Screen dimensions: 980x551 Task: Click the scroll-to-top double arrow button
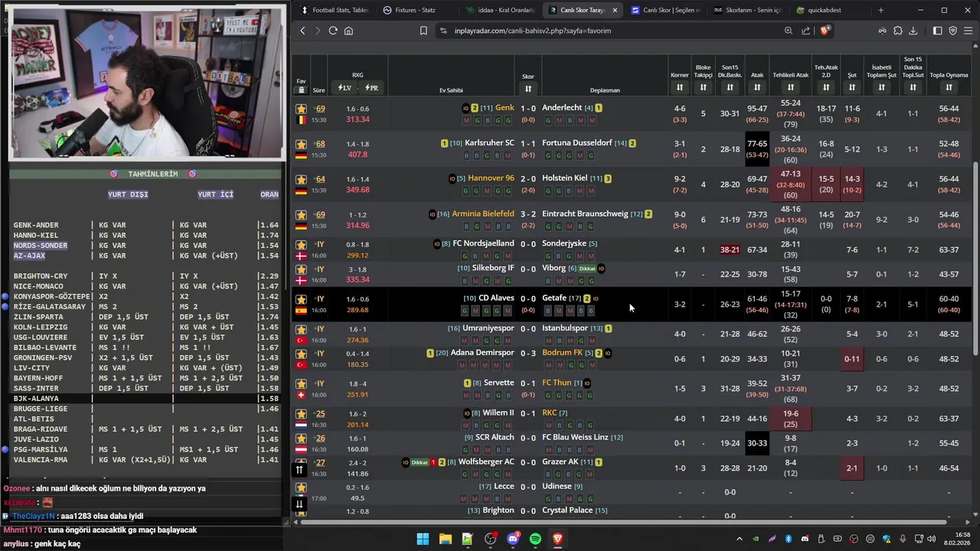tap(299, 469)
